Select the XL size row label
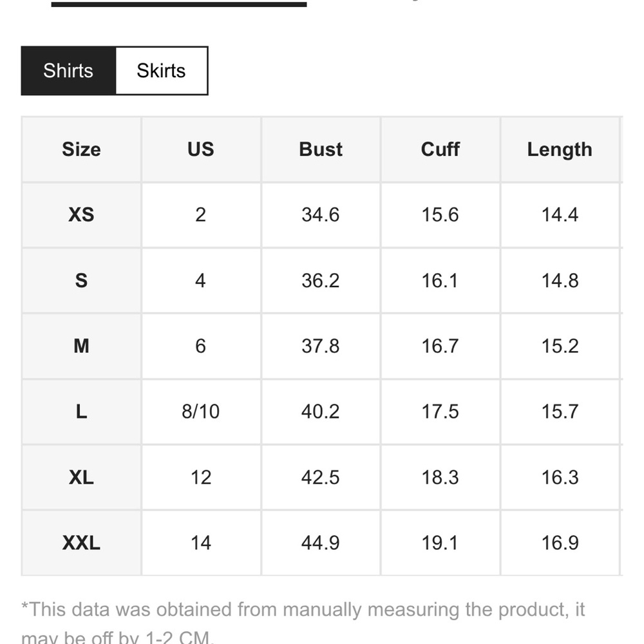This screenshot has width=644, height=644. [81, 477]
